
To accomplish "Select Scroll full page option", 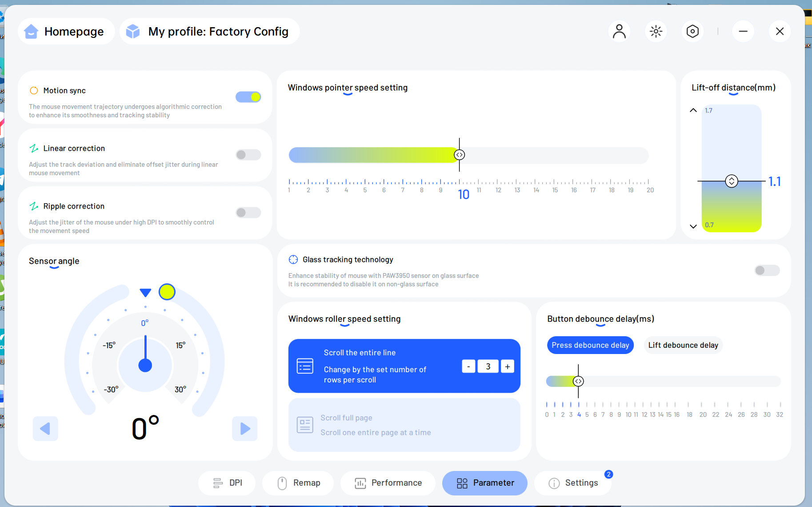I will pos(404,425).
